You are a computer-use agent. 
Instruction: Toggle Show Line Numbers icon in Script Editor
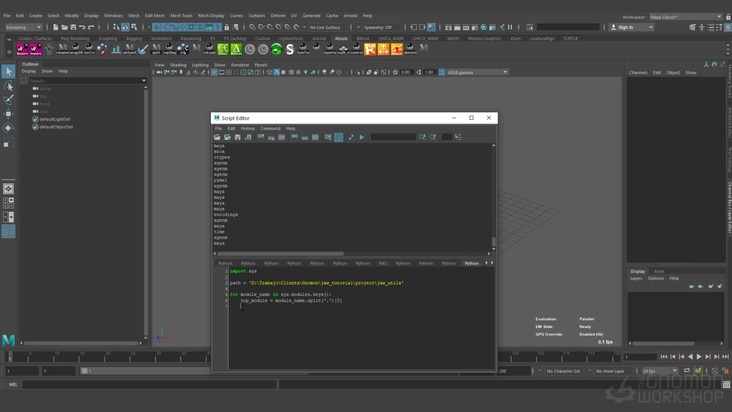[338, 137]
